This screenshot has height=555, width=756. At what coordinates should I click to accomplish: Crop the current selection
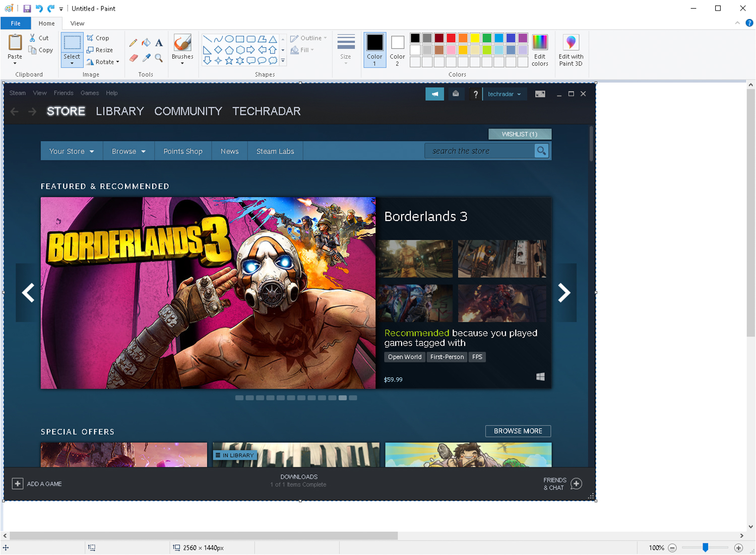tap(98, 38)
